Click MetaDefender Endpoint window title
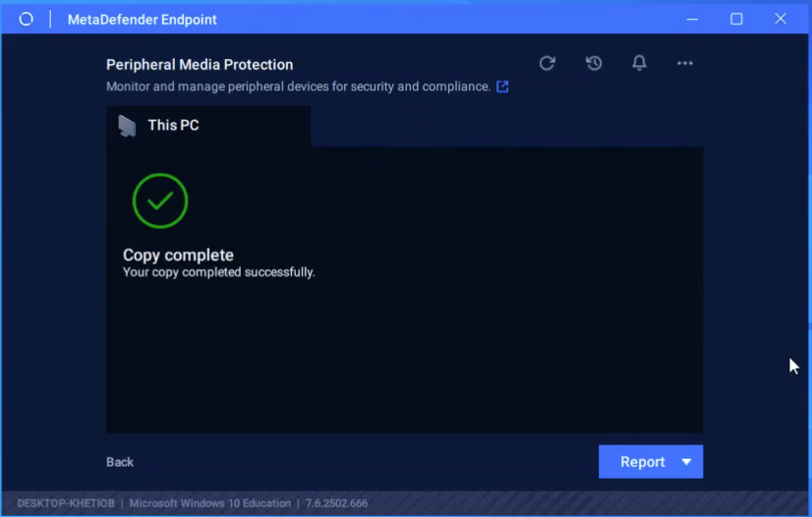The image size is (812, 517). click(x=142, y=20)
